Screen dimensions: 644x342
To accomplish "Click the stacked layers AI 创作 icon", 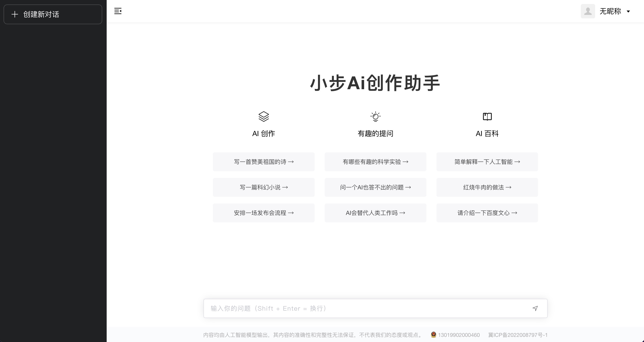I will coord(264,117).
